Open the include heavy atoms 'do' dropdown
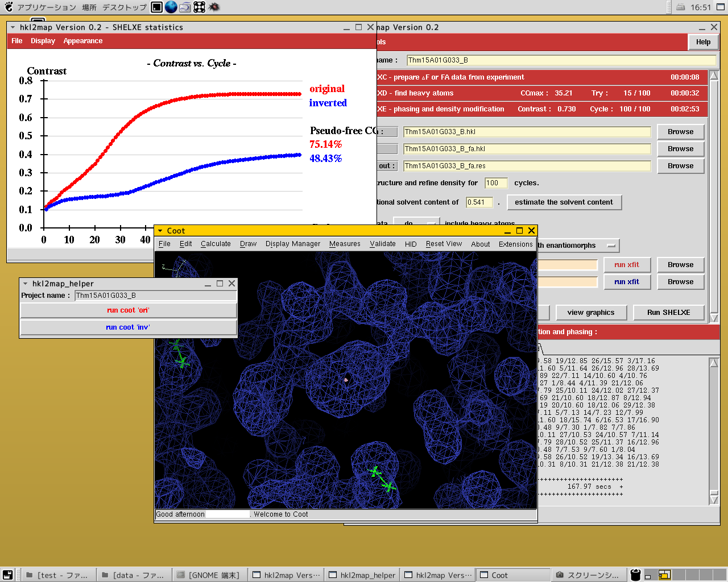The image size is (728, 582). [417, 222]
